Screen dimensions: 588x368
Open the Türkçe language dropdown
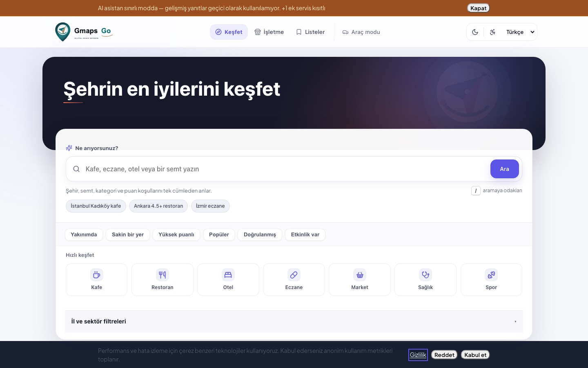520,32
